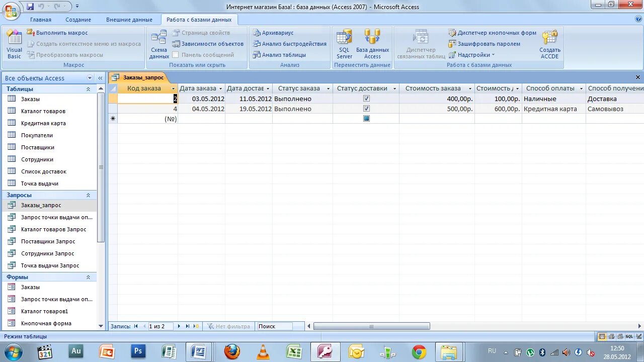This screenshot has height=362, width=644.
Task: Toggle Статус доставки checkbox in new record row
Action: pyautogui.click(x=366, y=119)
